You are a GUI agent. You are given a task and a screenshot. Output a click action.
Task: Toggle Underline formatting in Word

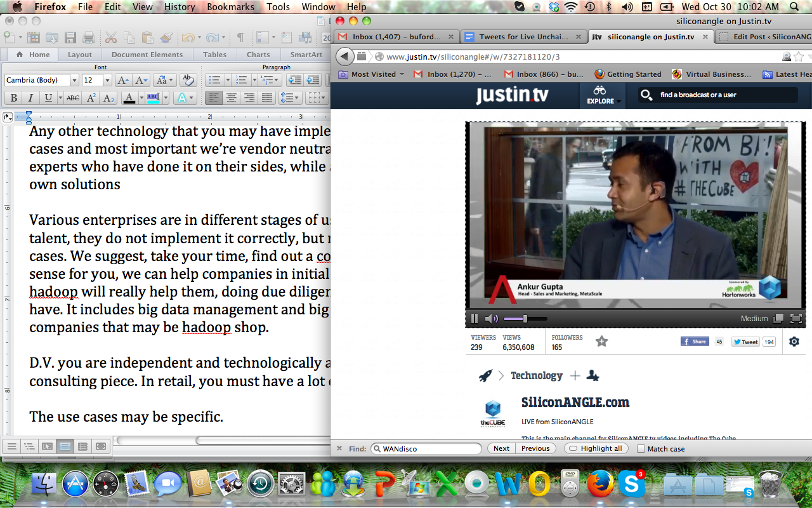point(48,98)
